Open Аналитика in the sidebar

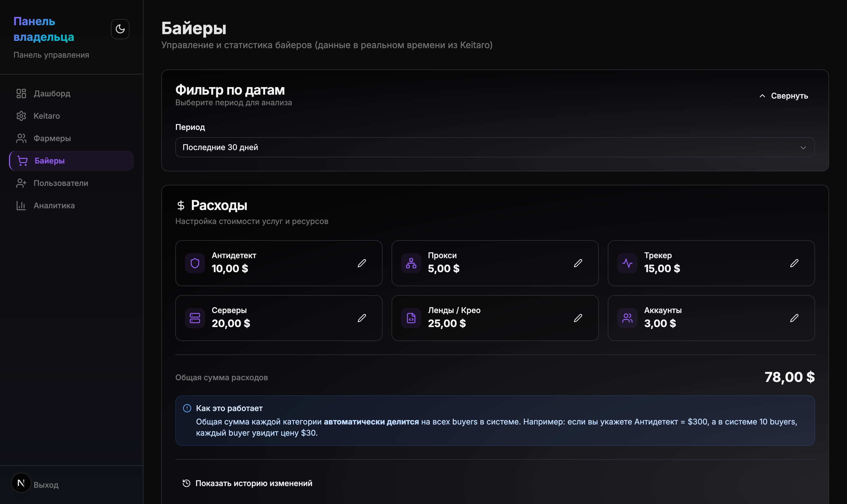71,206
